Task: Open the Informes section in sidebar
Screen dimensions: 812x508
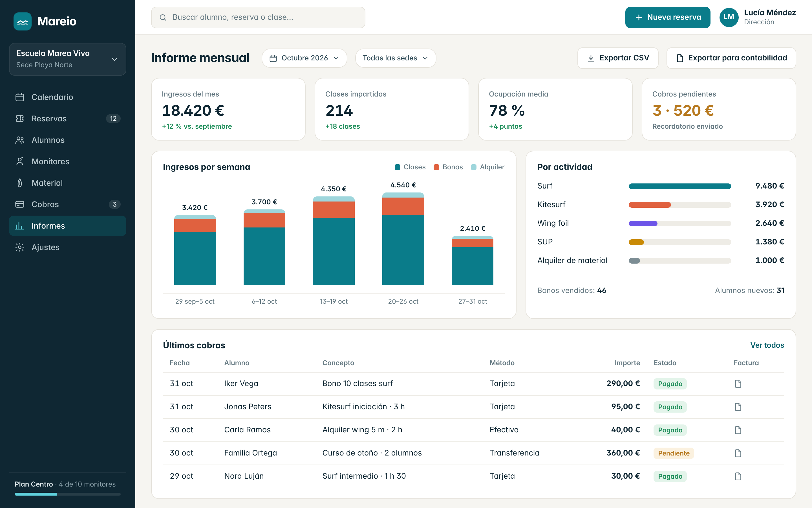Action: point(67,226)
